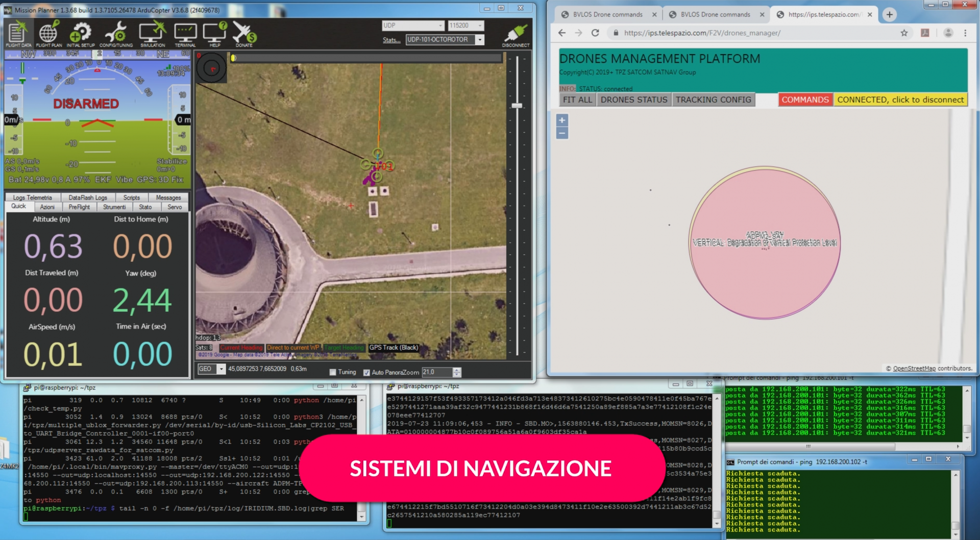This screenshot has width=980, height=540.
Task: Click the Yaw quick value 2,44
Action: 142,300
